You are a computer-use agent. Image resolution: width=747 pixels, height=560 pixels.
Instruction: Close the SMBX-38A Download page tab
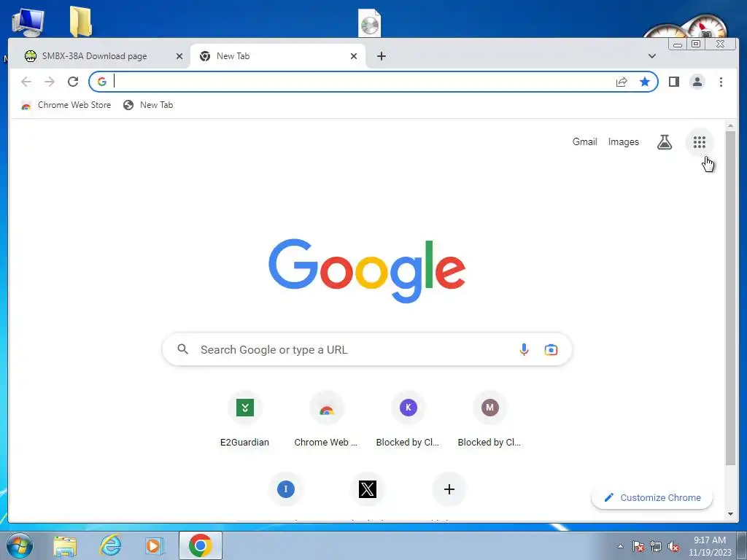(179, 56)
